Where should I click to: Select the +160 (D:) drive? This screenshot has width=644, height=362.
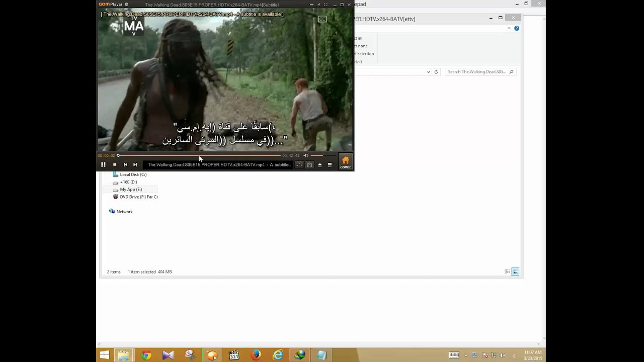[x=125, y=182]
